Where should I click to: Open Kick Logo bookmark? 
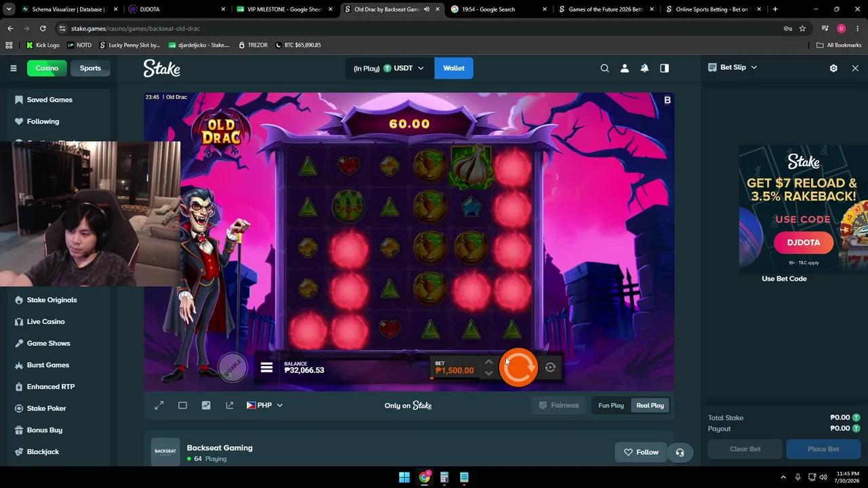coord(43,45)
